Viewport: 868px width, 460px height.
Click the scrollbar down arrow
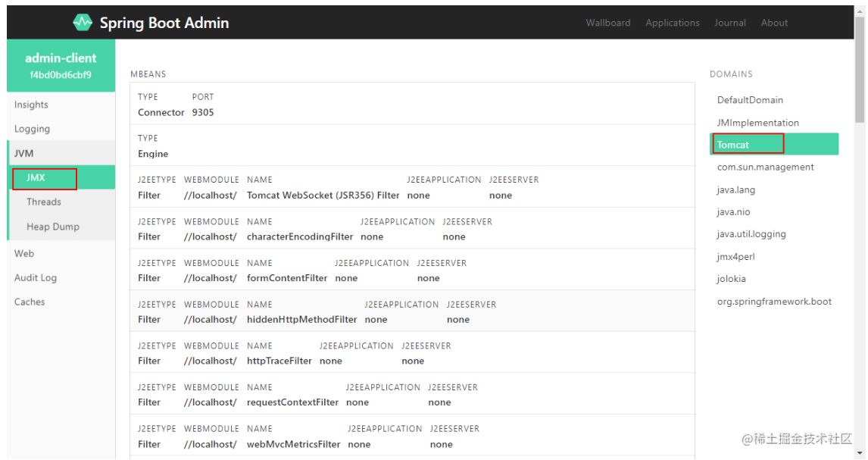coord(860,454)
